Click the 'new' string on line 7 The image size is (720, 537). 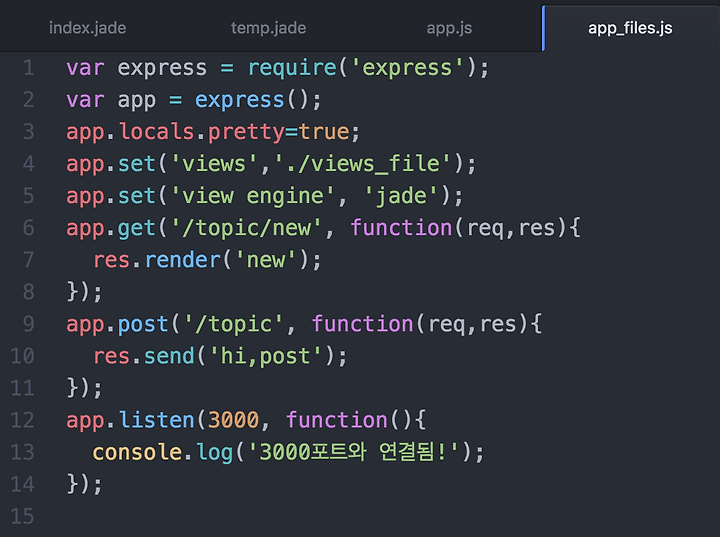coord(265,260)
